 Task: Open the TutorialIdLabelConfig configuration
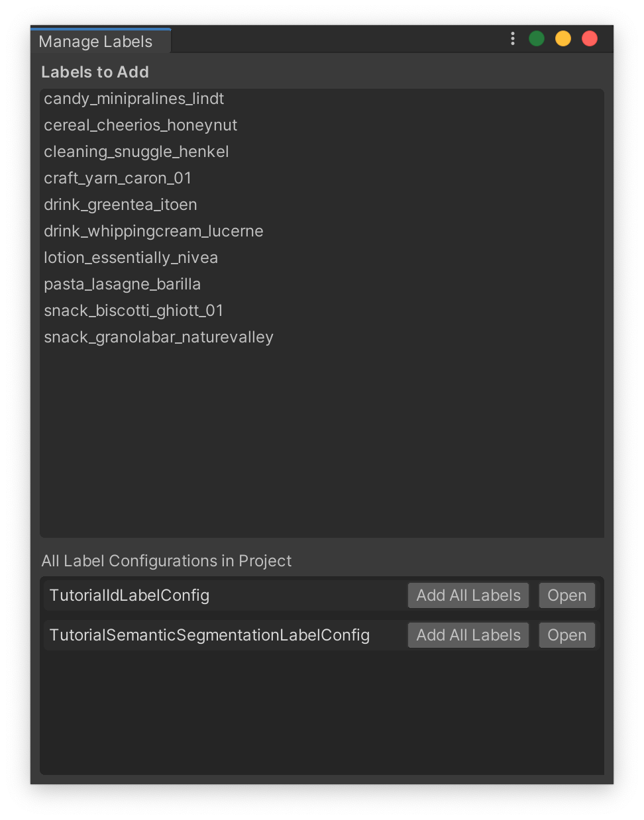(566, 595)
